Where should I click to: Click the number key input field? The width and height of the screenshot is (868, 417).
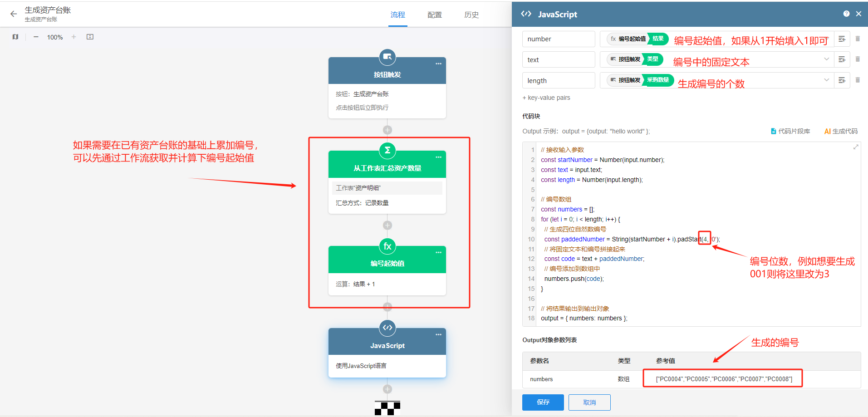click(x=559, y=39)
